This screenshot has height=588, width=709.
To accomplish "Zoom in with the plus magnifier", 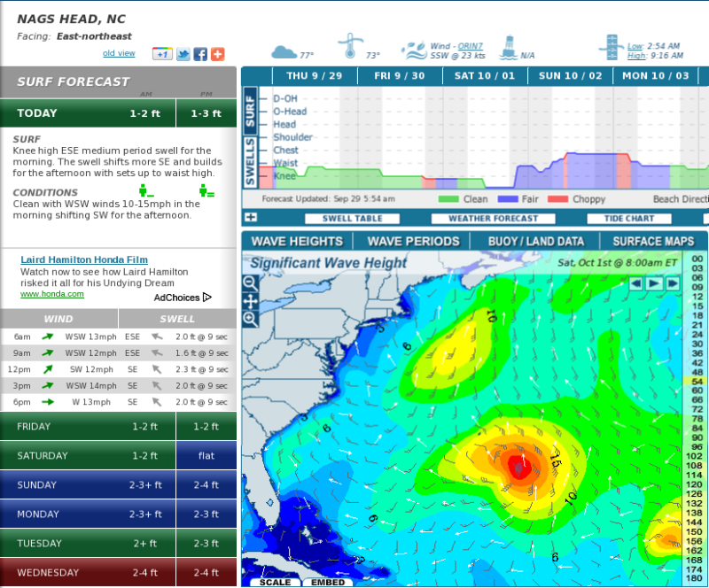I will point(251,319).
